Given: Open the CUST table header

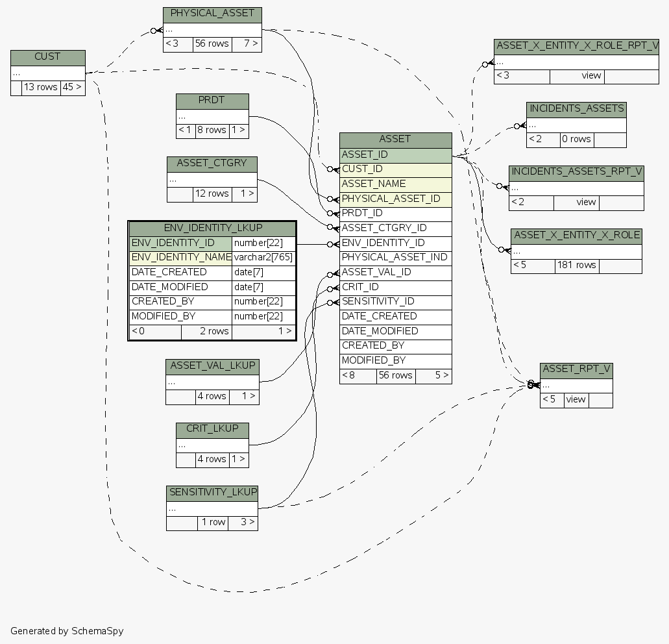Looking at the screenshot, I should point(47,57).
